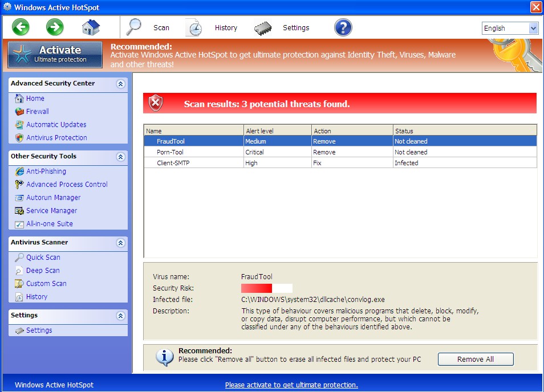This screenshot has height=392, width=544.
Task: Select the Porn-Tool threat row
Action: tap(340, 152)
